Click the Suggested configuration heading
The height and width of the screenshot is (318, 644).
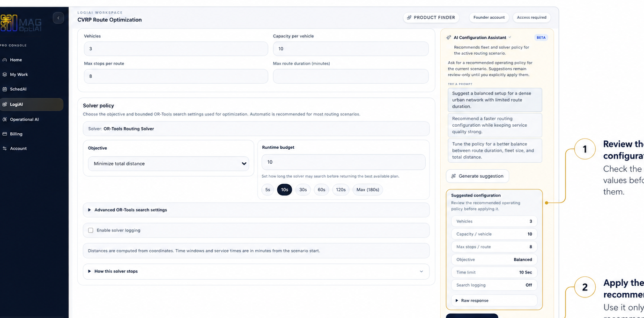[476, 195]
